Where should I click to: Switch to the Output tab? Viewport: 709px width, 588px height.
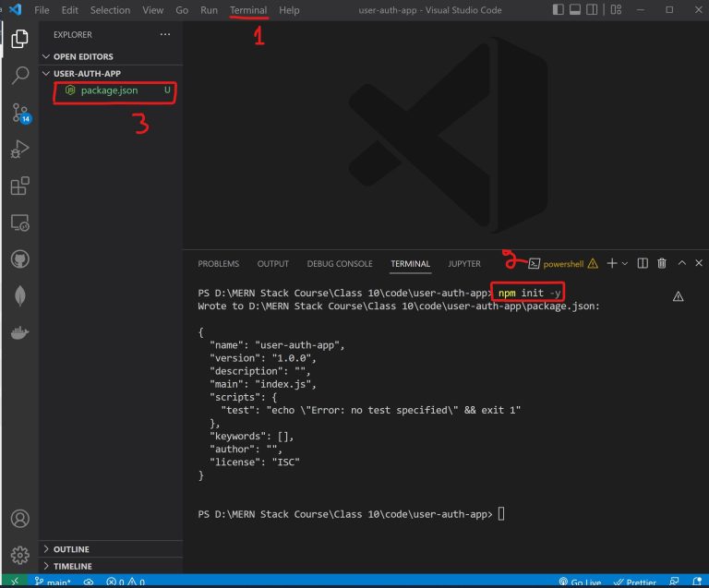pos(272,264)
